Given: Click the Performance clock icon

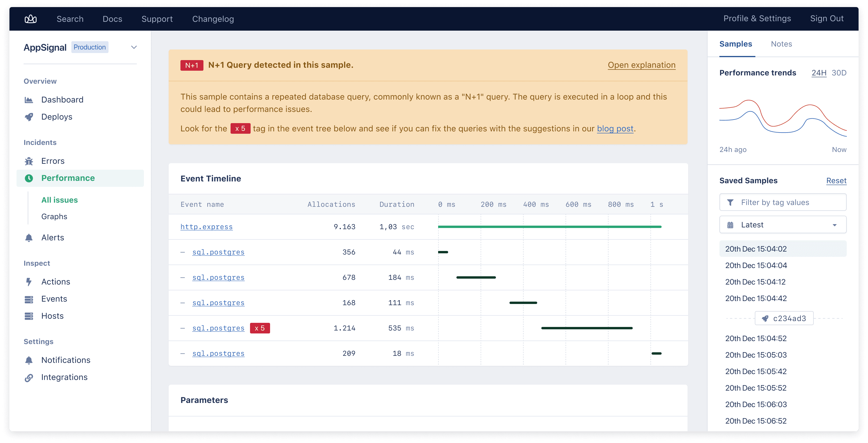Looking at the screenshot, I should click(x=29, y=178).
